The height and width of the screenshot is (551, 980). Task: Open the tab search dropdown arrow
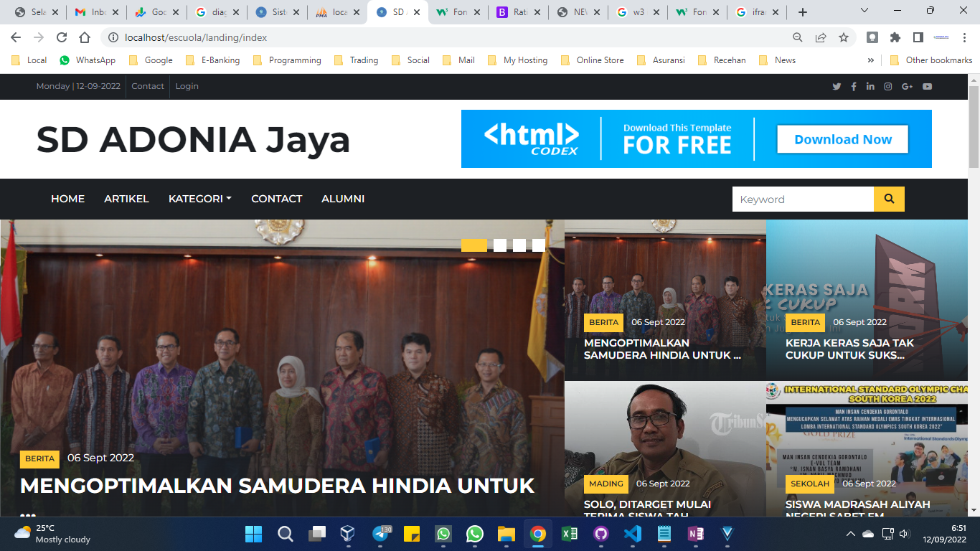point(864,11)
